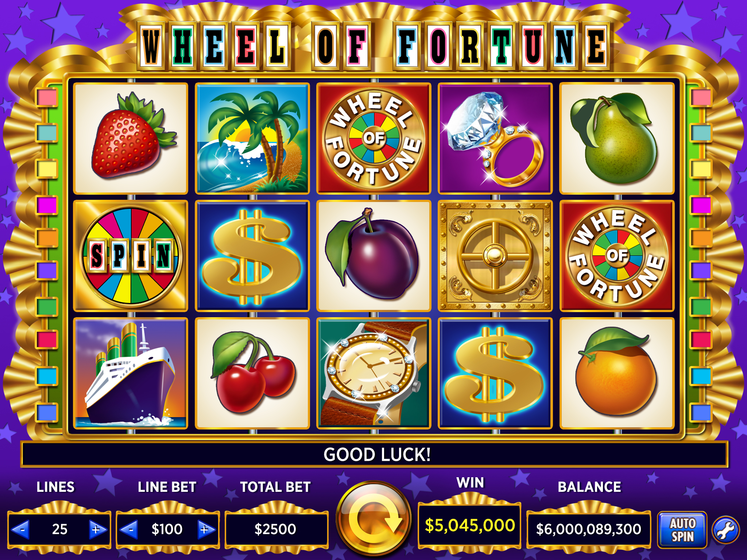Click the pink payline marker on left
This screenshot has height=560, width=747.
pos(47,97)
